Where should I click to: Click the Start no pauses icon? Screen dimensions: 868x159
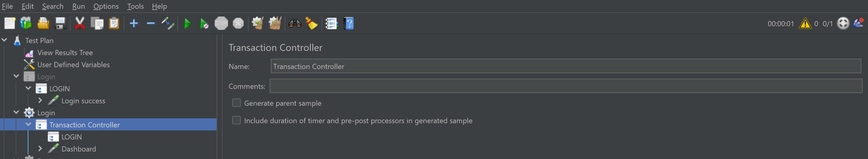pyautogui.click(x=204, y=23)
